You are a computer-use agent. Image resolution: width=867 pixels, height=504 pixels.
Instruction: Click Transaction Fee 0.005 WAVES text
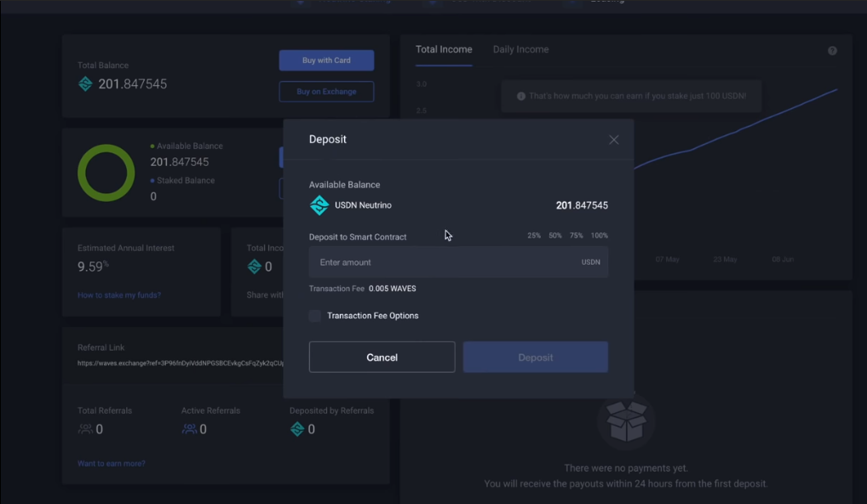(x=362, y=289)
